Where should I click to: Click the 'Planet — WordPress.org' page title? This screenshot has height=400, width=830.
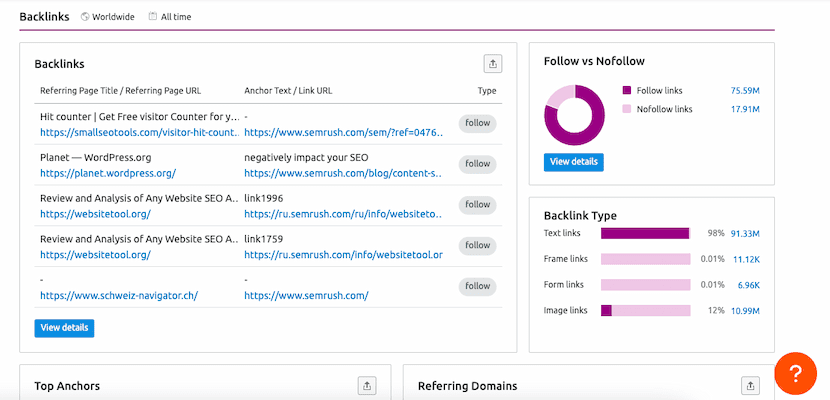tap(95, 158)
